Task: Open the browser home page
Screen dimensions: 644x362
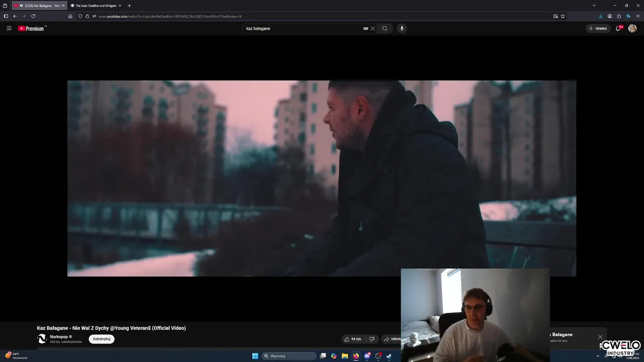Action: 70,16
